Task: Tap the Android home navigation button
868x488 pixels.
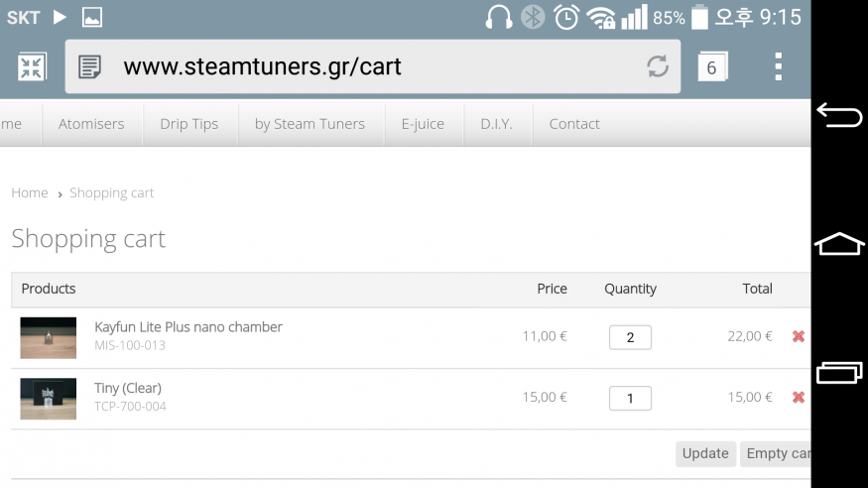Action: click(x=839, y=243)
